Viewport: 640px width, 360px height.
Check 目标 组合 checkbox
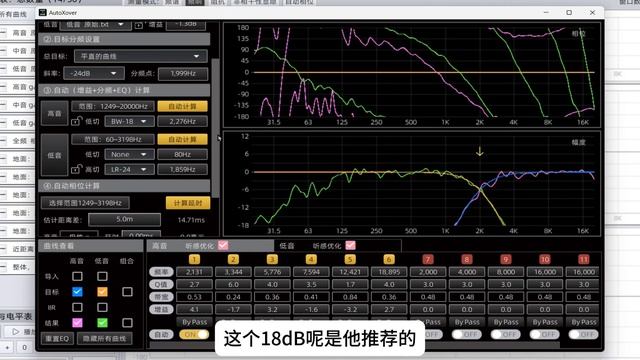tap(127, 292)
